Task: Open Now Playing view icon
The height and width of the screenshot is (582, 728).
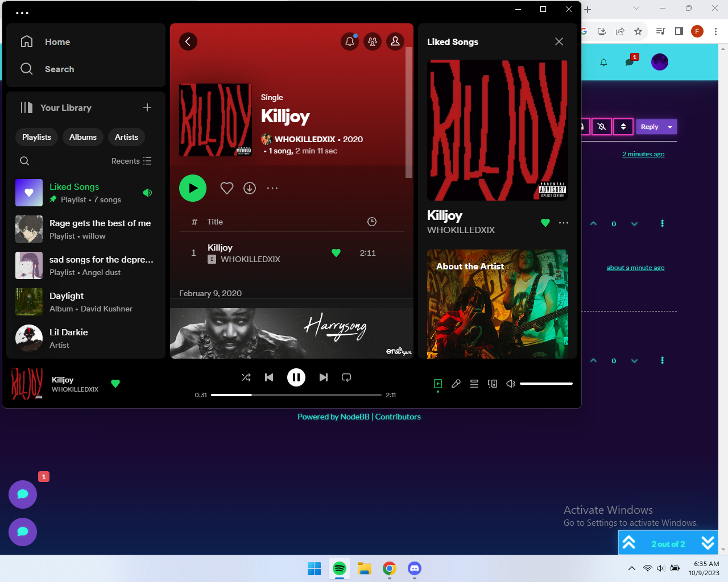Action: (438, 384)
